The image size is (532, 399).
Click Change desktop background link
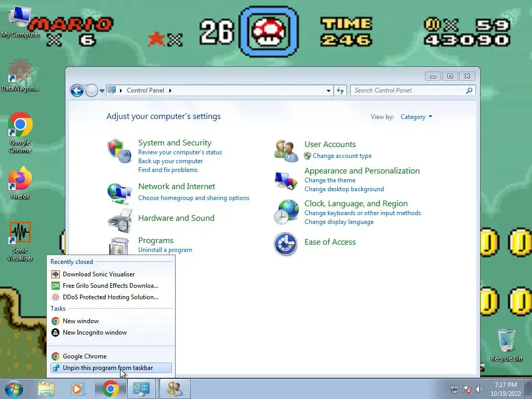pyautogui.click(x=344, y=189)
